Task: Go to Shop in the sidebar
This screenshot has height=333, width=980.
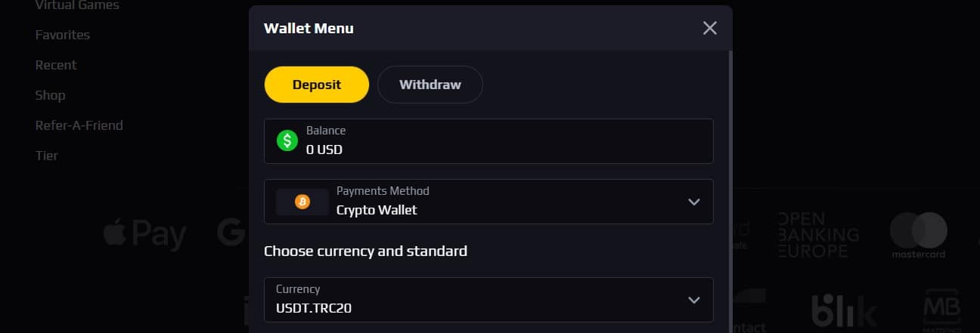Action: [x=50, y=95]
